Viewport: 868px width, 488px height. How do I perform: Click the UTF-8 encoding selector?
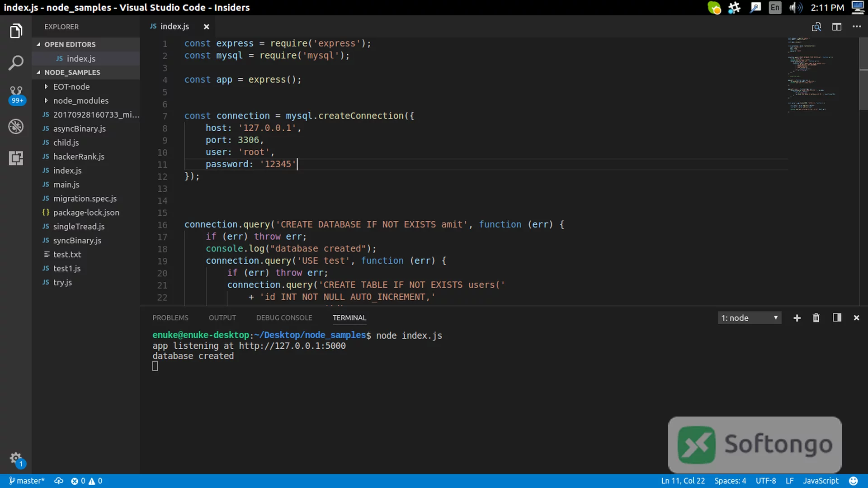pos(766,481)
